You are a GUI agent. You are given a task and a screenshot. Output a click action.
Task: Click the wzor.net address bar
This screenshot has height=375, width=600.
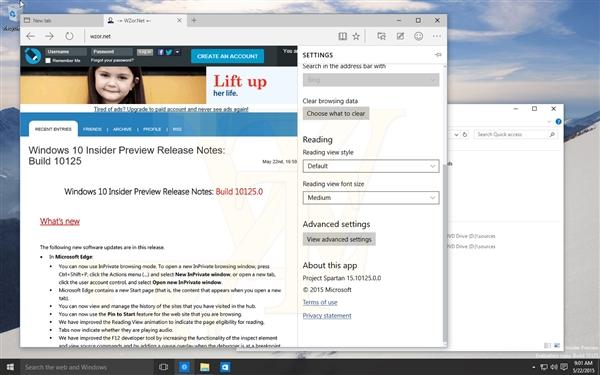coord(210,36)
